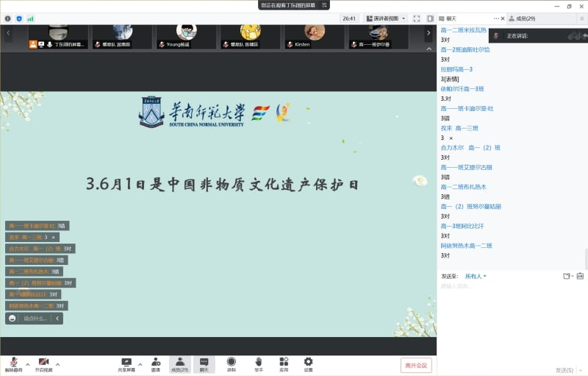Viewport: 588px width, 376px height.
Task: Toggle full screen view icon
Action: point(417,18)
